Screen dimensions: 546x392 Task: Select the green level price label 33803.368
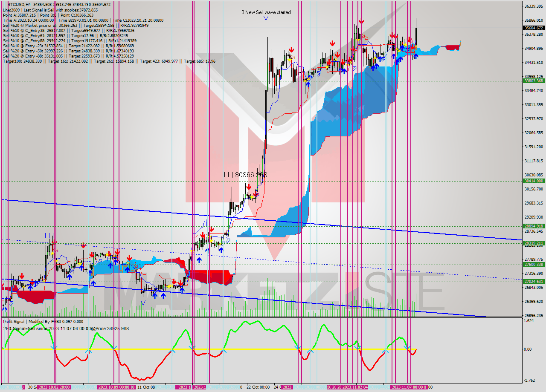click(534, 81)
